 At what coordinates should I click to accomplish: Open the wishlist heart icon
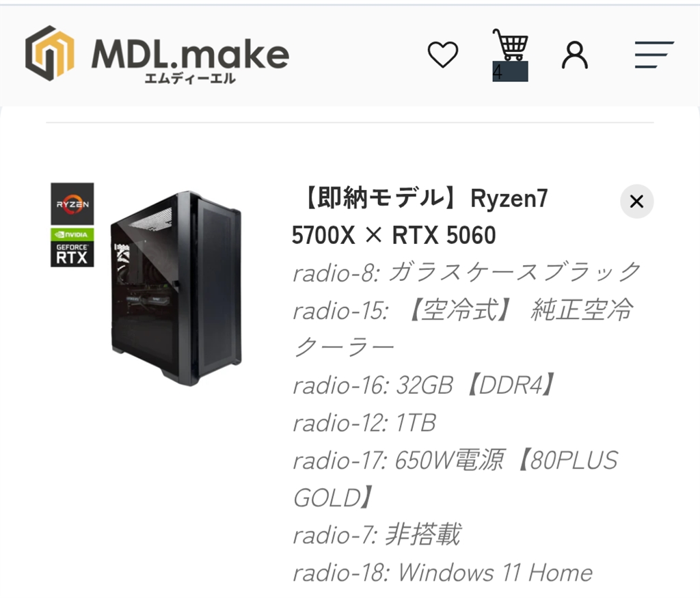click(x=442, y=55)
